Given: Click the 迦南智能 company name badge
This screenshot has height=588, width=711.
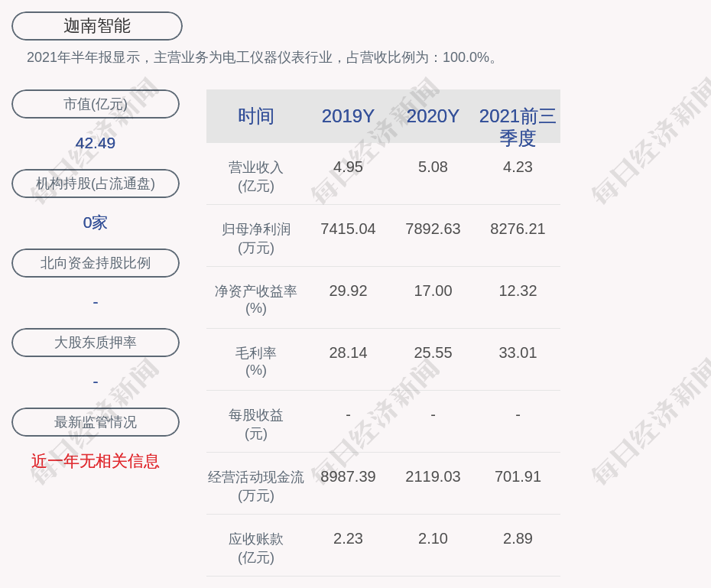Looking at the screenshot, I should pos(96,25).
